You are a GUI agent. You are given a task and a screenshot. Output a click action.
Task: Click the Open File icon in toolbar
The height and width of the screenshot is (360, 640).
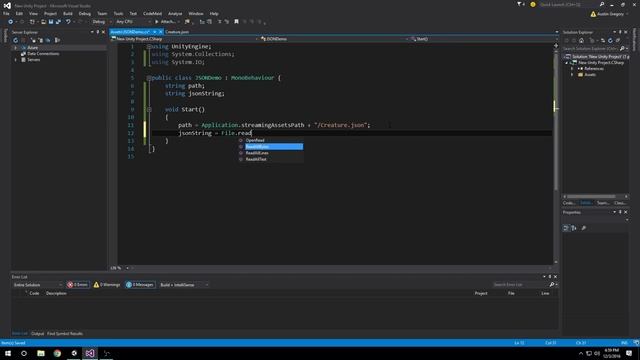click(43, 22)
